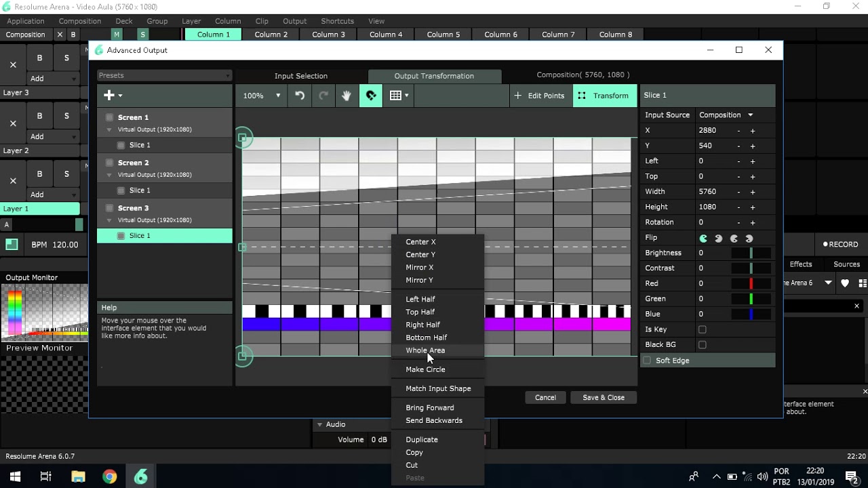Open the 100% zoom dropdown
This screenshot has width=868, height=488.
(x=262, y=96)
